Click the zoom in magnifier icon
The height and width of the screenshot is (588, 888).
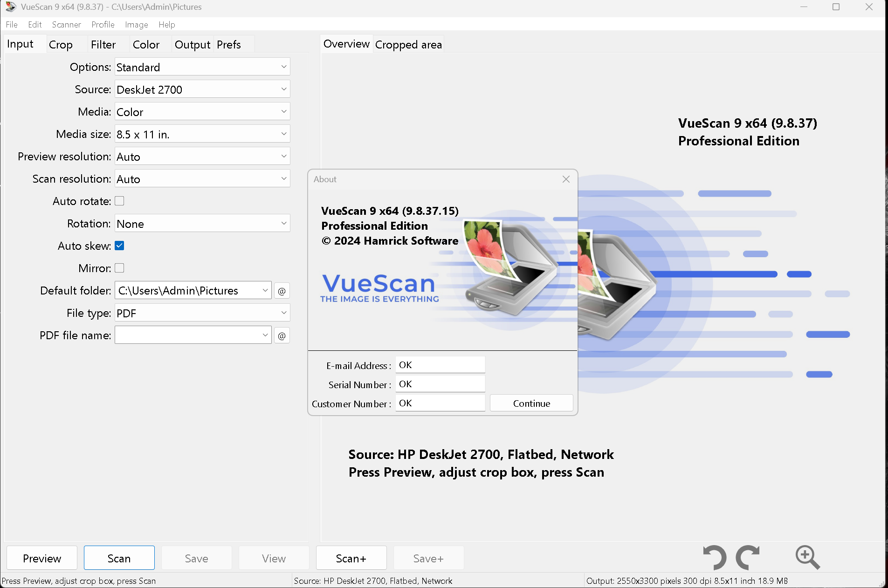(807, 557)
